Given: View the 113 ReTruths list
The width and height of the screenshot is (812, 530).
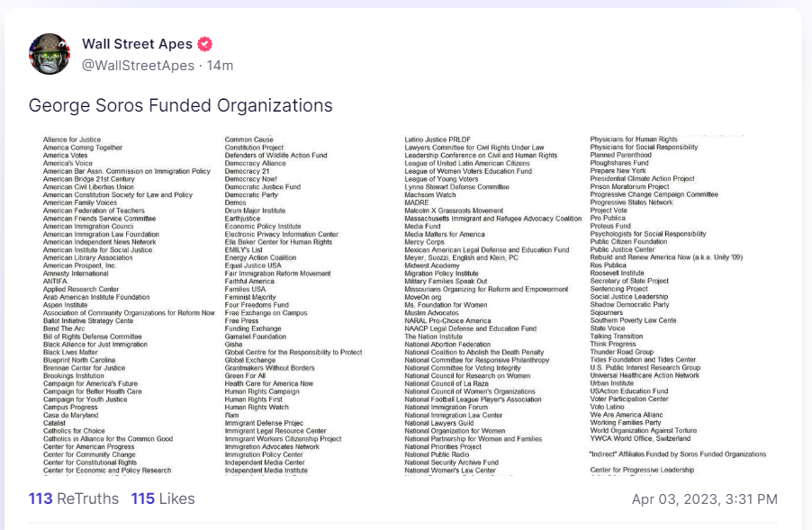Looking at the screenshot, I should (74, 499).
